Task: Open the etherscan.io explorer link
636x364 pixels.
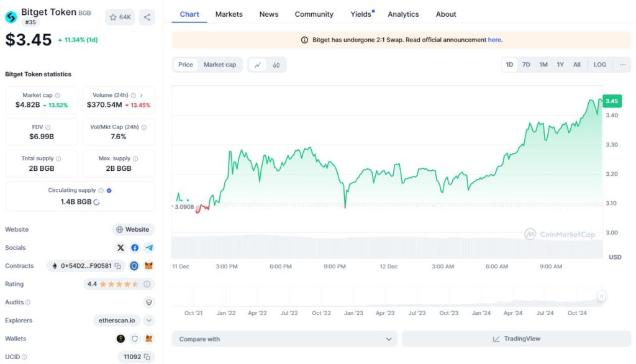Action: [117, 321]
